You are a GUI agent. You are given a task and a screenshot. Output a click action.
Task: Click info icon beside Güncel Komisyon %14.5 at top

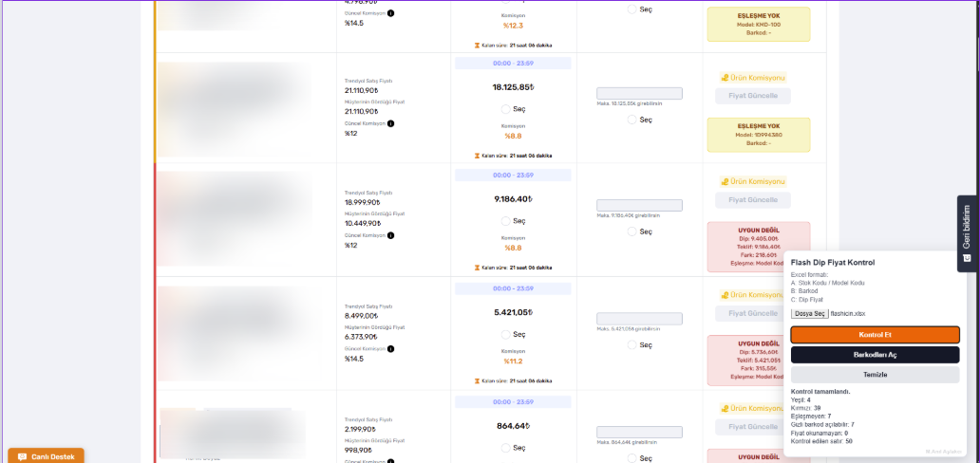(390, 13)
